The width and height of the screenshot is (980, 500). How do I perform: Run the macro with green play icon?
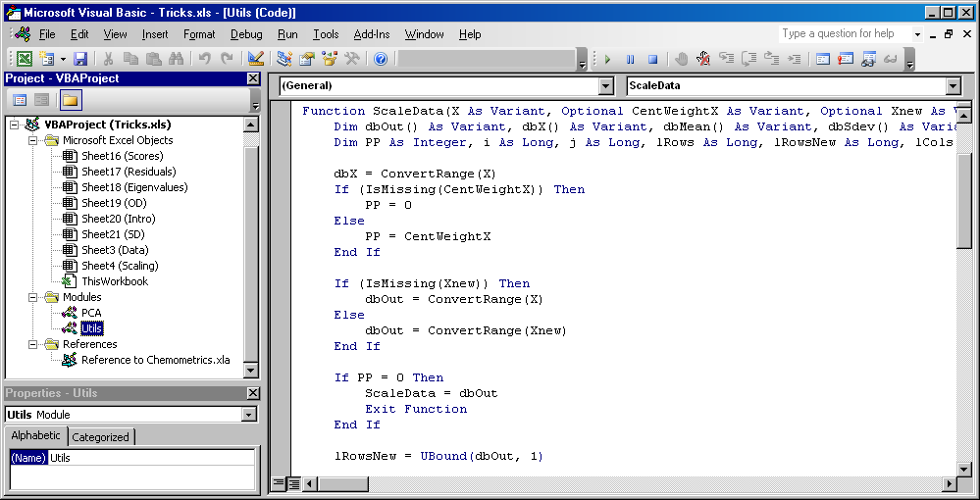point(607,59)
